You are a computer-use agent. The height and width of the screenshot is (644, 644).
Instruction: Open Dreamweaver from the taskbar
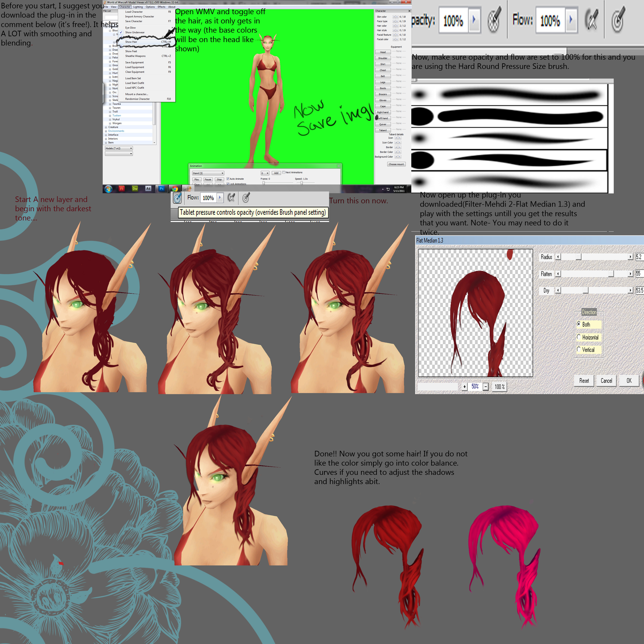pos(135,189)
